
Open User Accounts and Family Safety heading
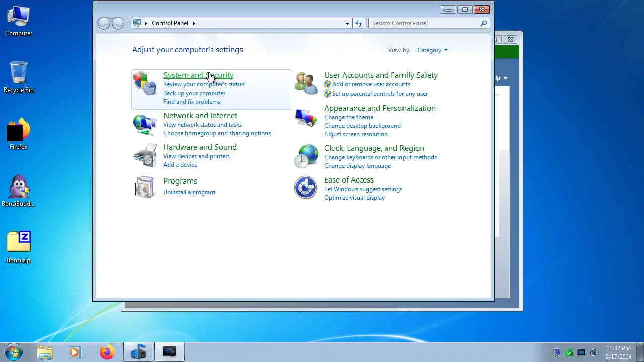(x=381, y=75)
